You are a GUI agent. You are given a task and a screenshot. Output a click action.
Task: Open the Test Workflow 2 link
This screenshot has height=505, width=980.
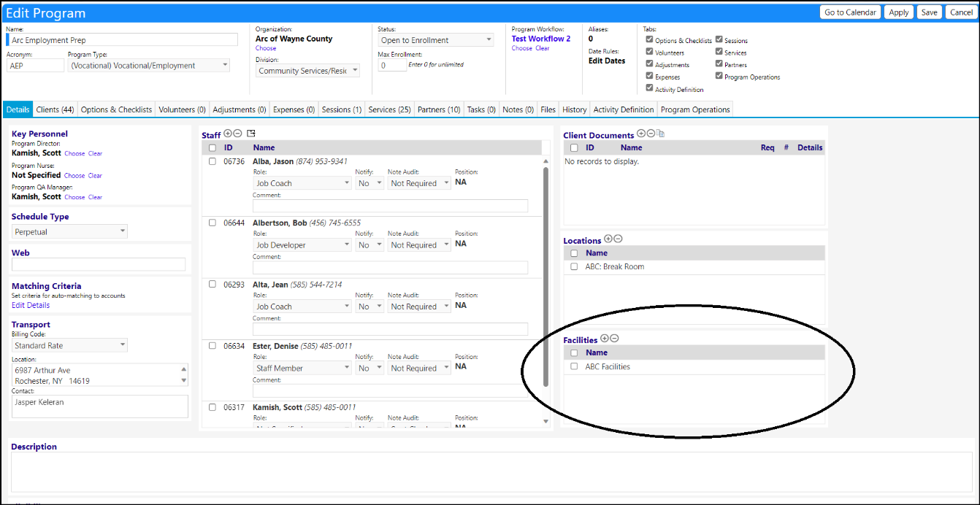pyautogui.click(x=541, y=39)
